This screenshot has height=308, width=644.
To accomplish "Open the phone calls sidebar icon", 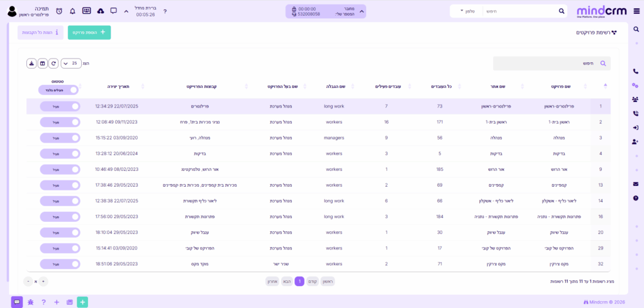I will point(636,72).
